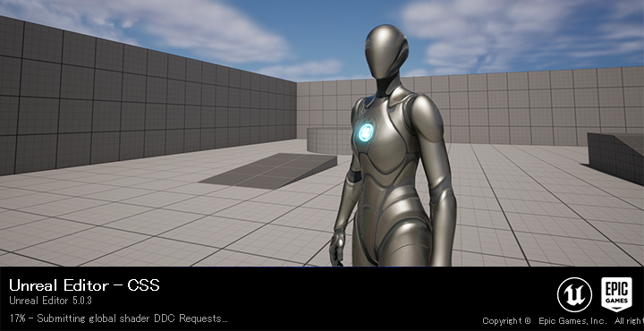
Task: Click the Unreal Engine logo icon
Action: pos(574,294)
